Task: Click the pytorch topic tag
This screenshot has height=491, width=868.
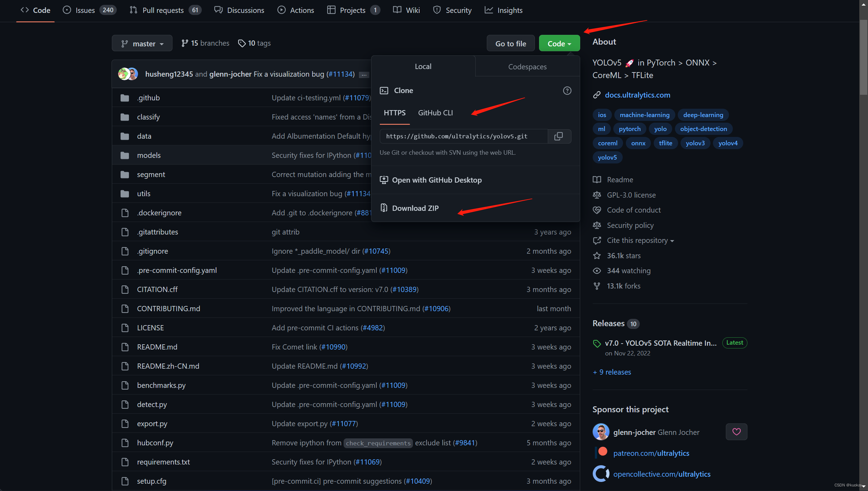Action: point(629,129)
